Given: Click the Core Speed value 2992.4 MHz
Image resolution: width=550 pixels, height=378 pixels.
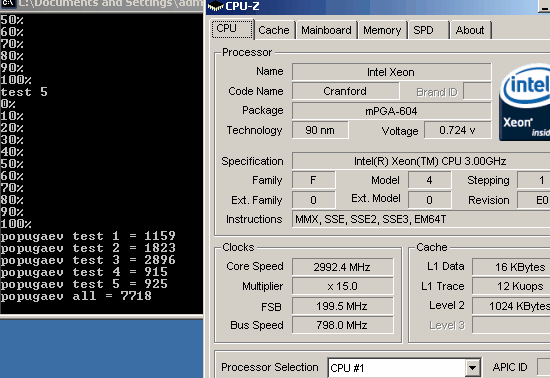Looking at the screenshot, I should click(x=343, y=267).
